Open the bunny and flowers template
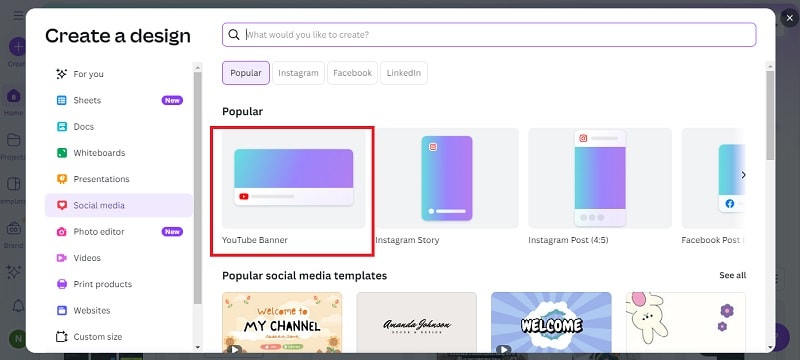The image size is (800, 360). pyautogui.click(x=686, y=322)
